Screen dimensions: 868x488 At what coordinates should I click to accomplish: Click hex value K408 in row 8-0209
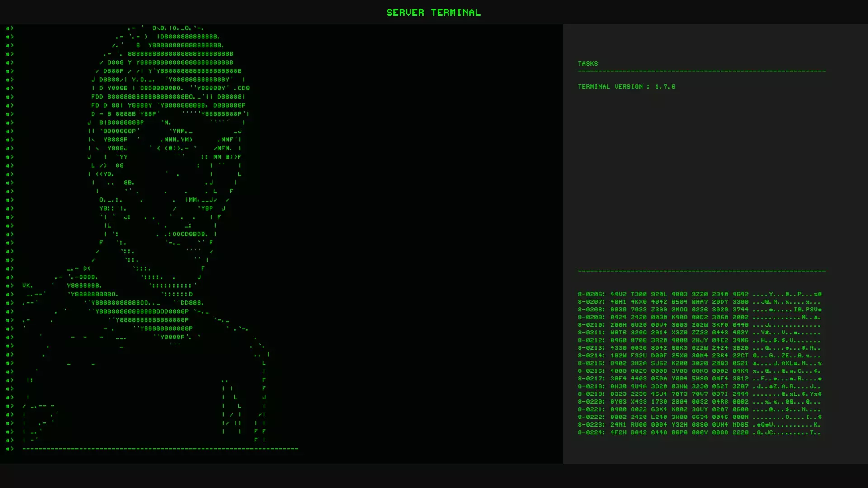tap(679, 317)
